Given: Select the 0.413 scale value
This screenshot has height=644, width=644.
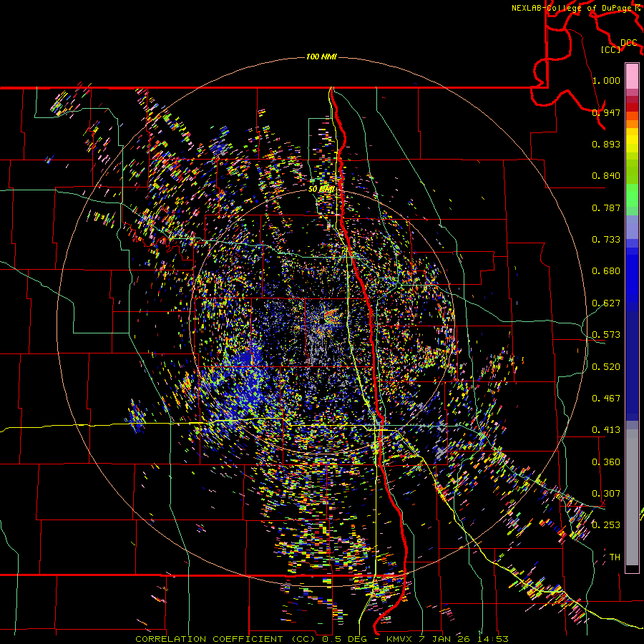Looking at the screenshot, I should click(606, 429).
